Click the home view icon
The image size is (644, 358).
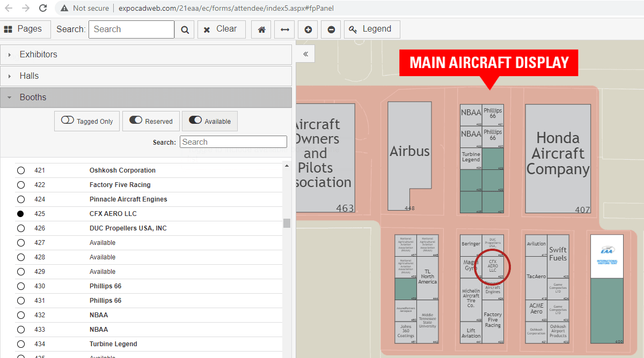click(261, 29)
